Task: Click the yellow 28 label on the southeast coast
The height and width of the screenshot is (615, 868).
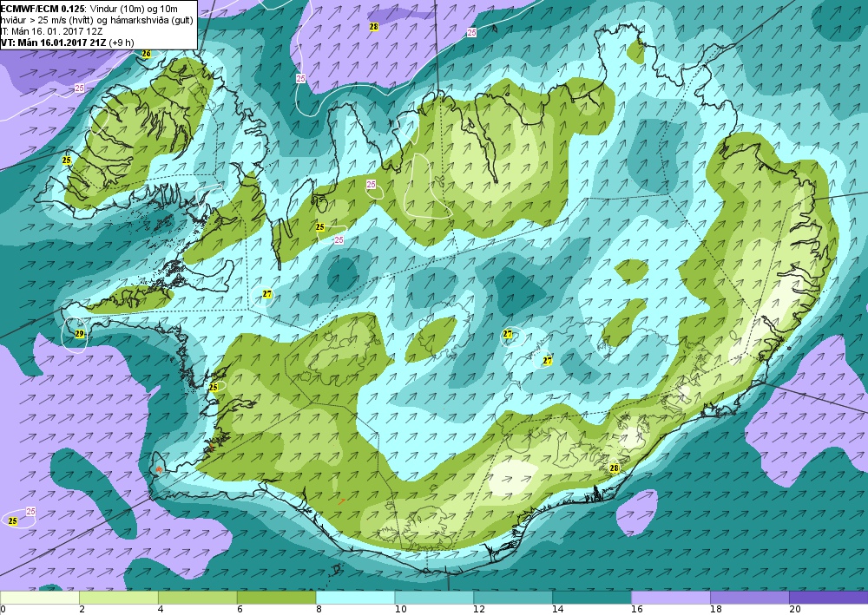Action: coord(614,468)
